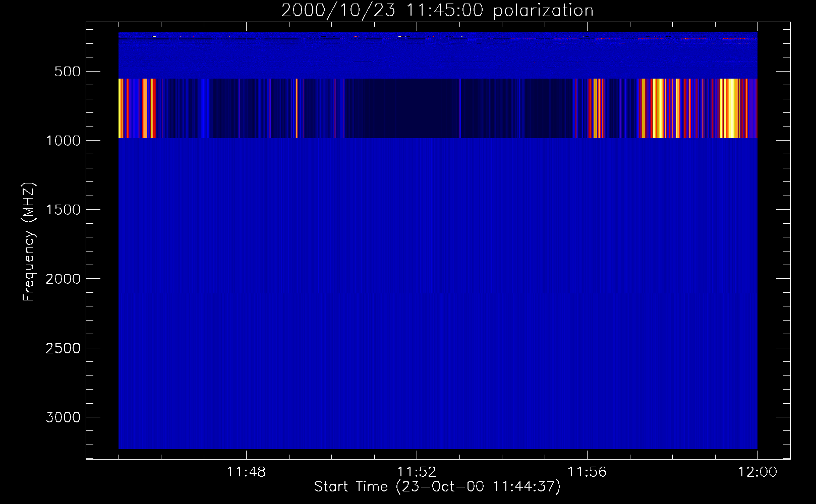Click the 'Start Time (23-Oct-00 11:44:37)' label
816x504 pixels.
click(x=437, y=487)
